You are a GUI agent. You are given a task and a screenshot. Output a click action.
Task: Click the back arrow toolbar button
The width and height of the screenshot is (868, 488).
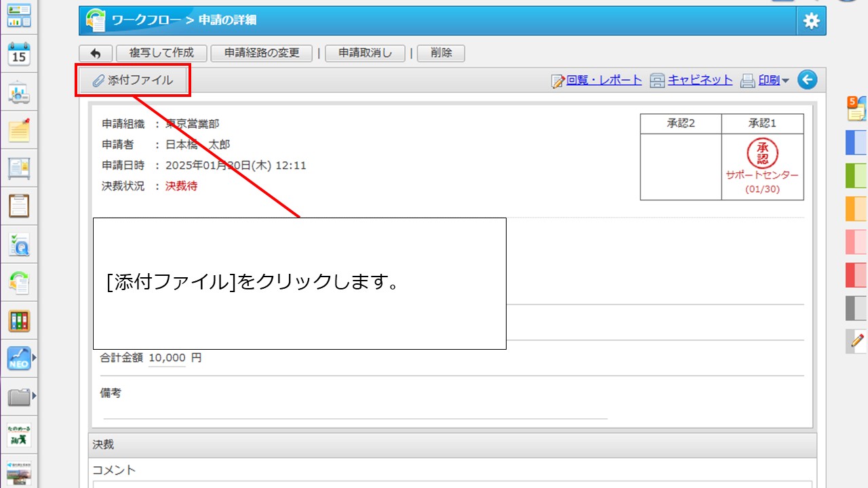pyautogui.click(x=96, y=53)
